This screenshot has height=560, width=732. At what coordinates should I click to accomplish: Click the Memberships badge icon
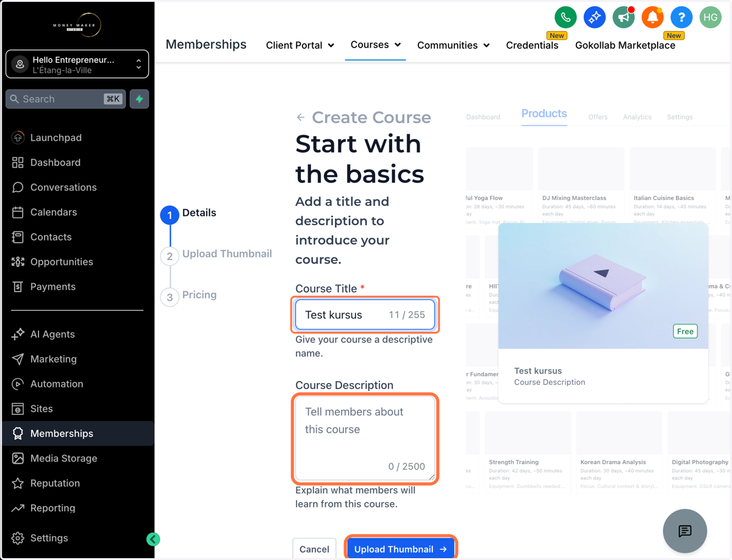[18, 434]
